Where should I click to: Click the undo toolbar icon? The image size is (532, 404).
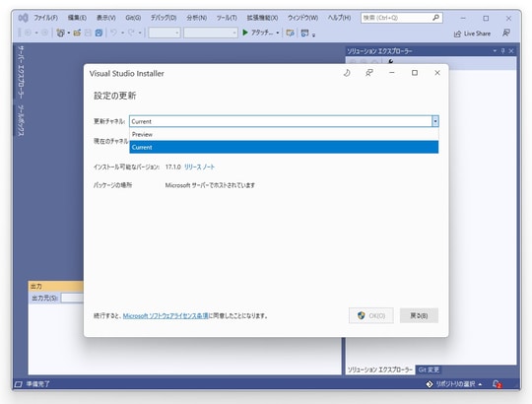click(x=113, y=33)
